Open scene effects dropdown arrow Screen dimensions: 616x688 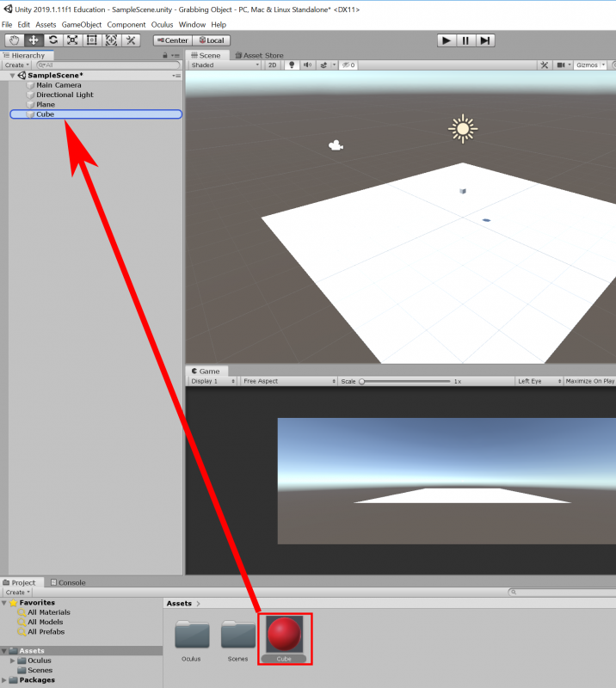(334, 65)
